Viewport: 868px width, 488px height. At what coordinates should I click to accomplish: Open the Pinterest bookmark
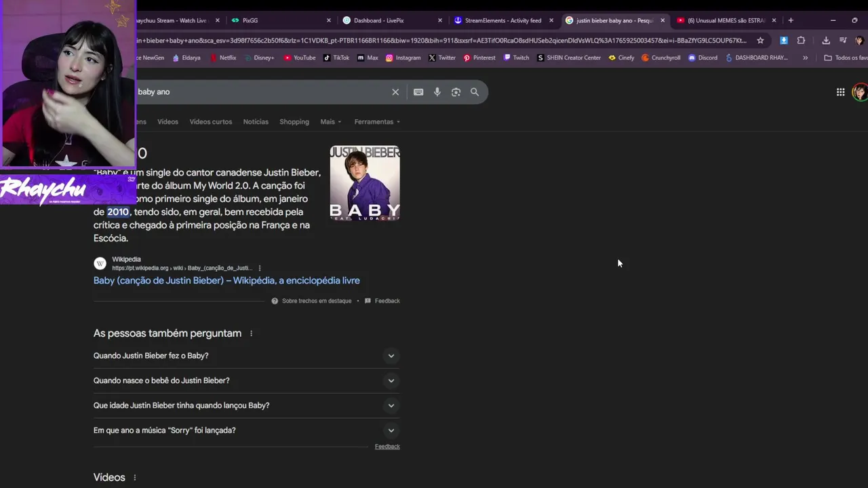click(x=479, y=58)
